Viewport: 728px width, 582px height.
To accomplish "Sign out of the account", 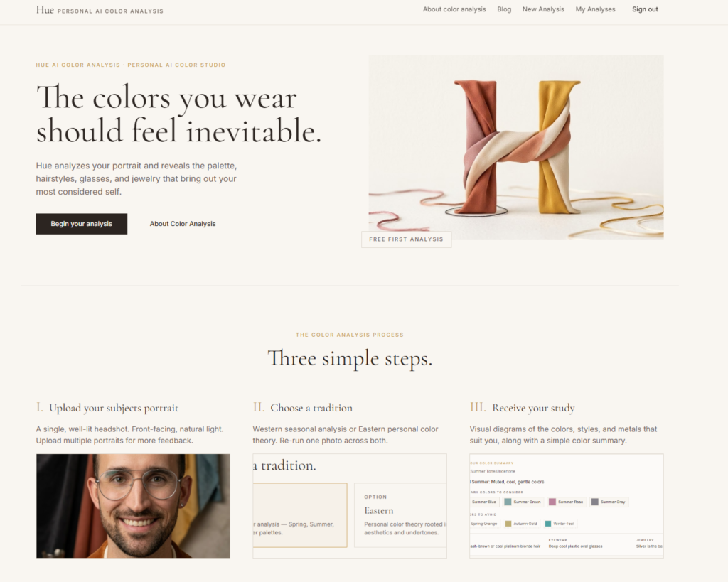I will coord(645,9).
